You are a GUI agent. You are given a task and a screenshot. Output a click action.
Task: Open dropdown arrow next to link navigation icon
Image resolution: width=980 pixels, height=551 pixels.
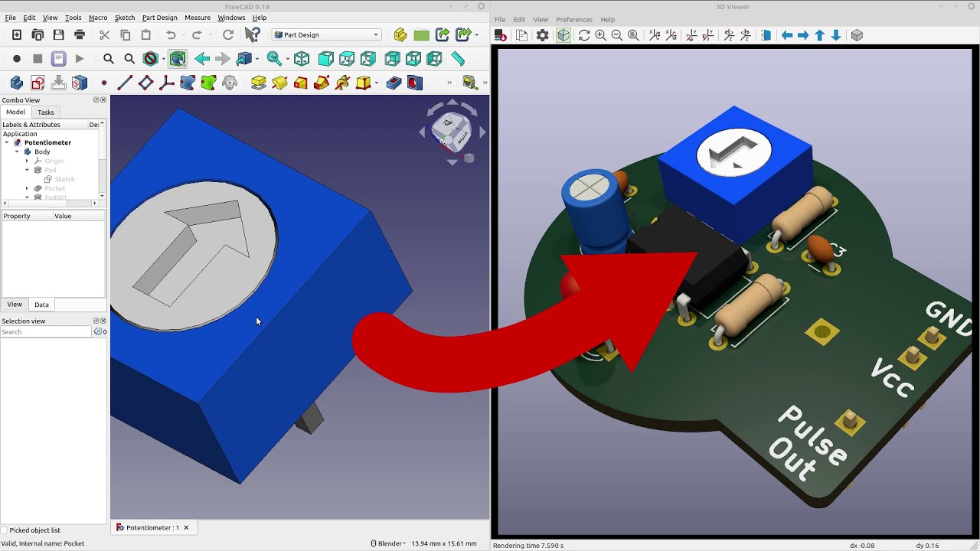257,59
